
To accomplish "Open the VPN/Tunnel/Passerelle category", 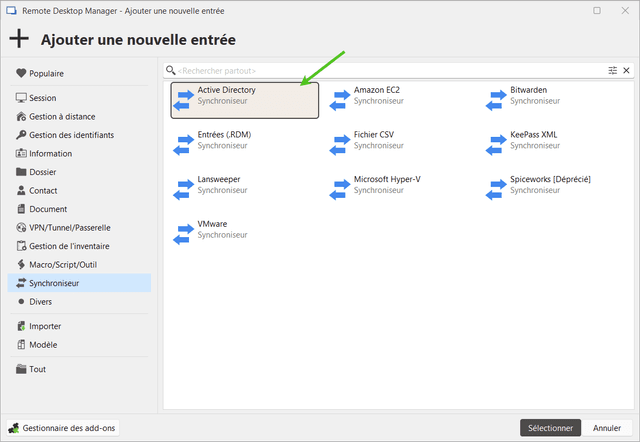I will [x=70, y=227].
